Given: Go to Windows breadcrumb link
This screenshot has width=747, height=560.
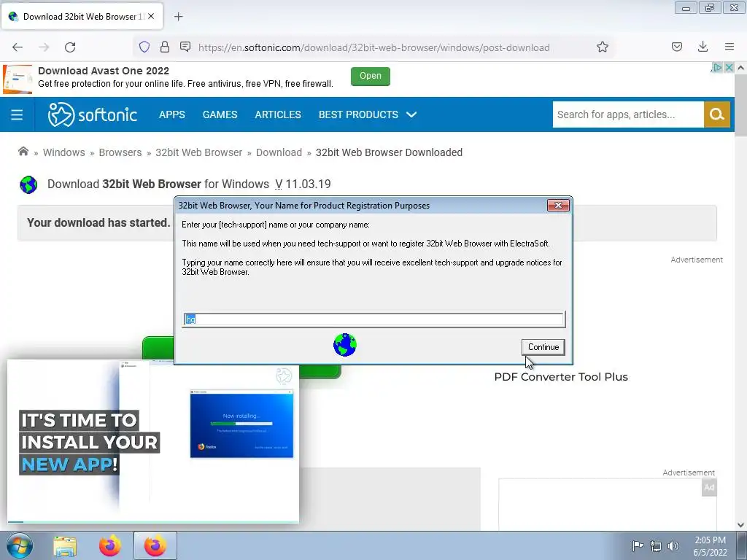Looking at the screenshot, I should (64, 152).
